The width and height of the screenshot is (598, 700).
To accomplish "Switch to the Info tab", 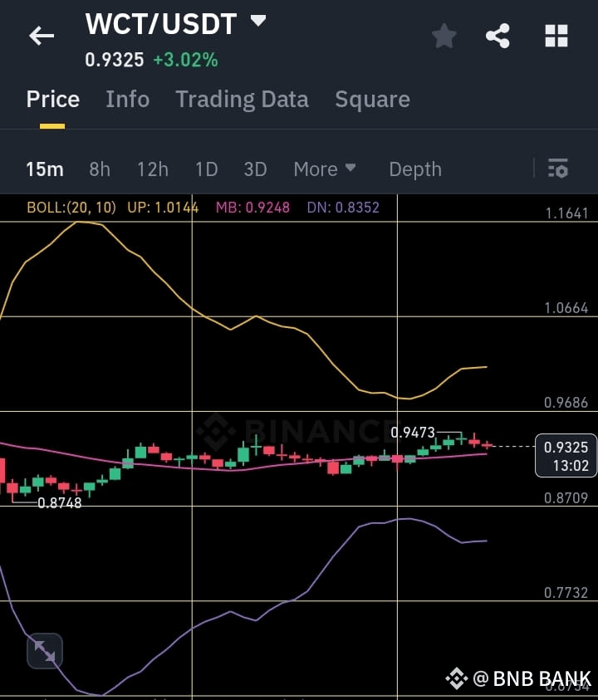I will click(x=128, y=99).
